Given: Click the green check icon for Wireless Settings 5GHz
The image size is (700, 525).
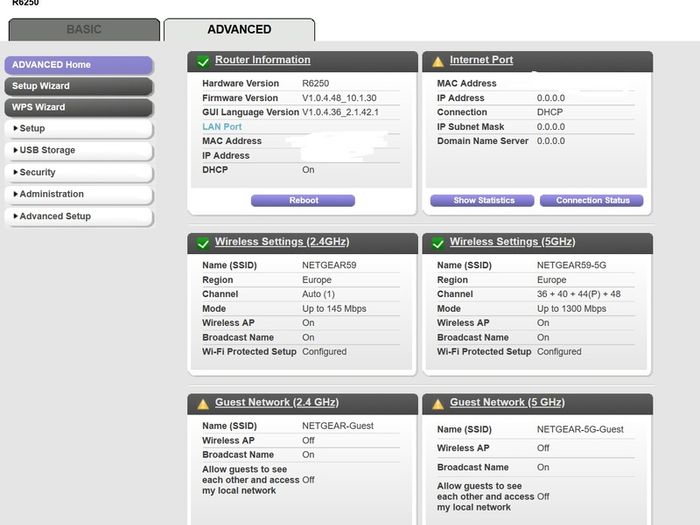Looking at the screenshot, I should point(438,243).
